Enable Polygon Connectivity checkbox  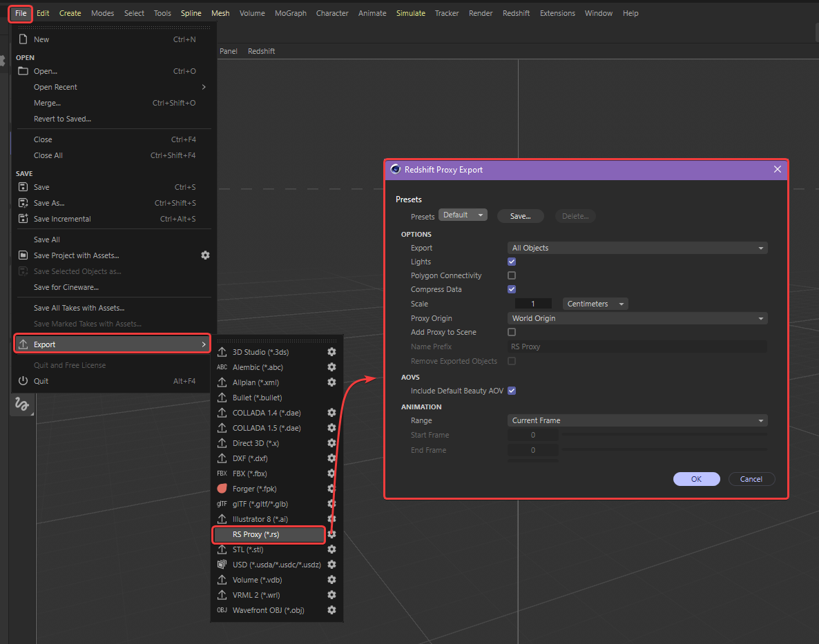512,275
